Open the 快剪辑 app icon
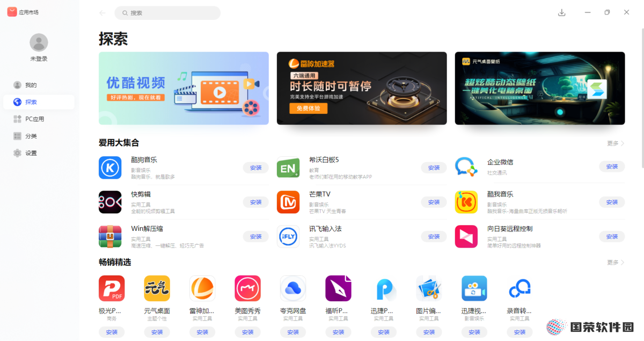 [x=110, y=202]
